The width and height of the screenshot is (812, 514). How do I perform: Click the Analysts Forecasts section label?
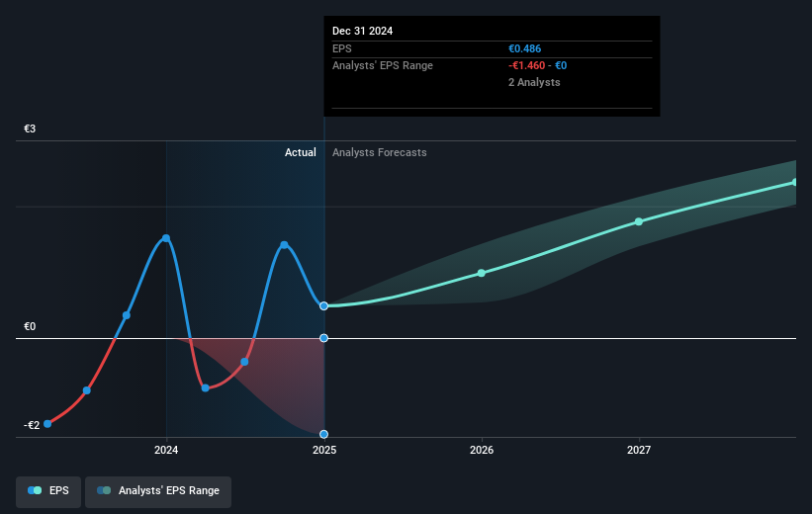coord(380,152)
